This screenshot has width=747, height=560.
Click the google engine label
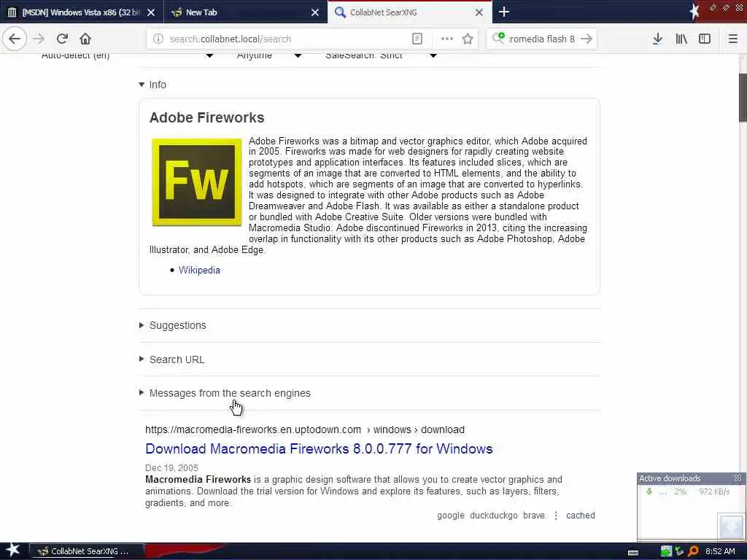451,516
